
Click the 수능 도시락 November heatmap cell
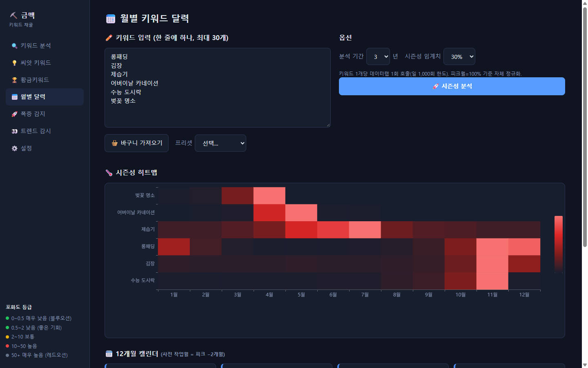492,280
